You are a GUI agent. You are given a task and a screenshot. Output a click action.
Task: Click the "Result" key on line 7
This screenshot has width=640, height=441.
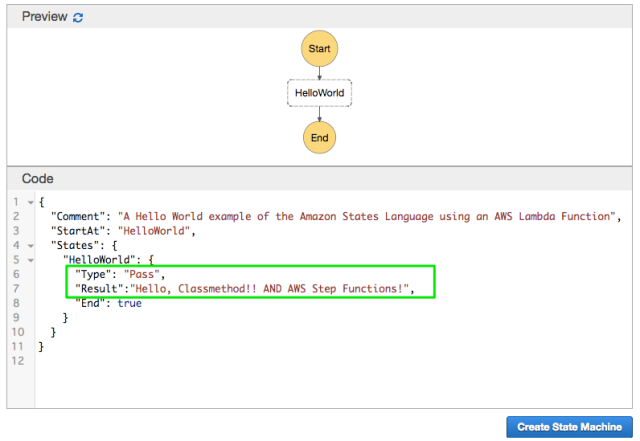click(99, 289)
